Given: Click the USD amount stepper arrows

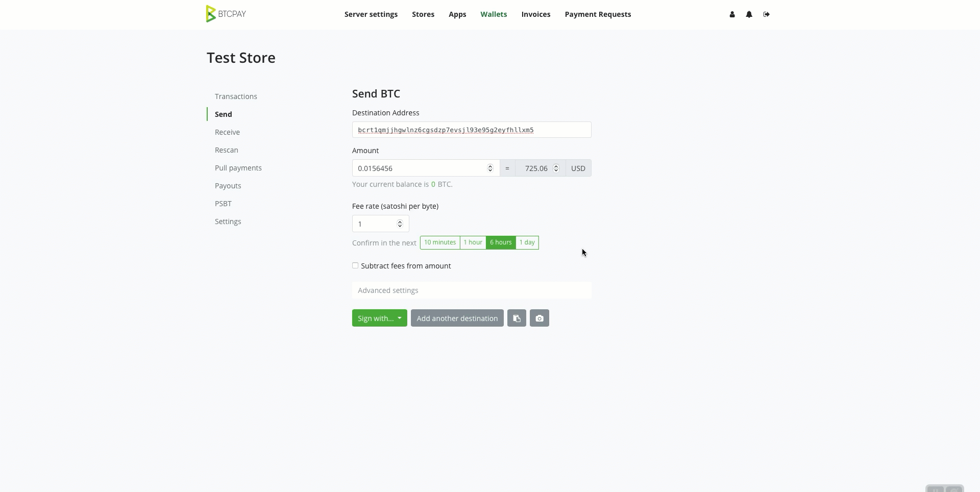Looking at the screenshot, I should click(x=556, y=168).
